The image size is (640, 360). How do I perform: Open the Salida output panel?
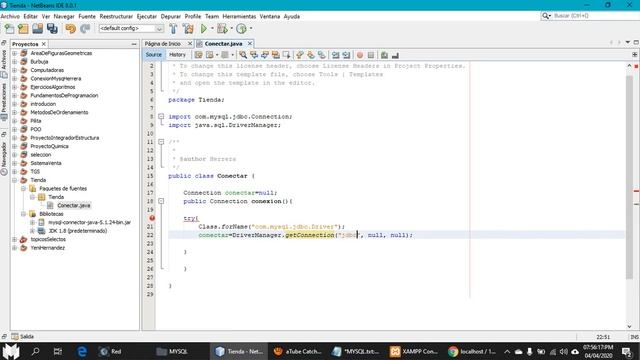pyautogui.click(x=23, y=337)
